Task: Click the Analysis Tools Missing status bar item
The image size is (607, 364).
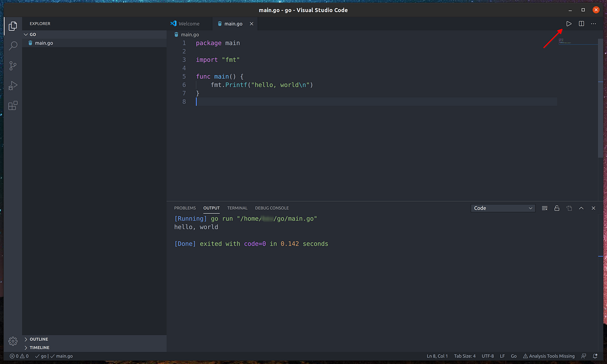Action: pyautogui.click(x=548, y=356)
